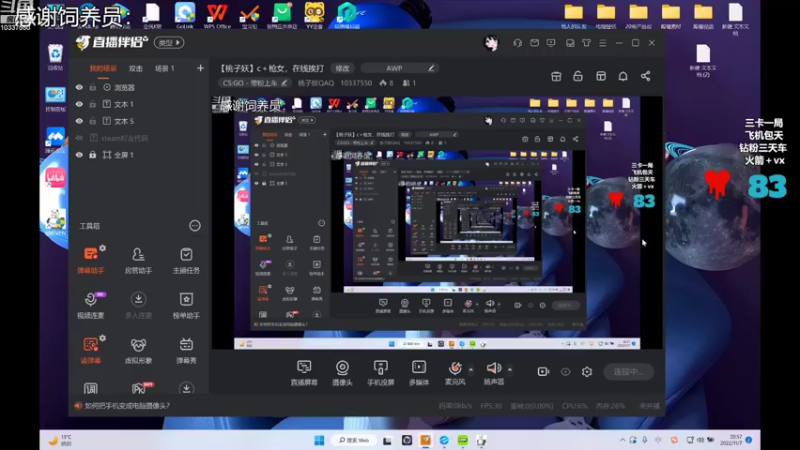Click the unlock padlock icon beside gift box
Viewport: 800px width, 450px height.
[578, 76]
